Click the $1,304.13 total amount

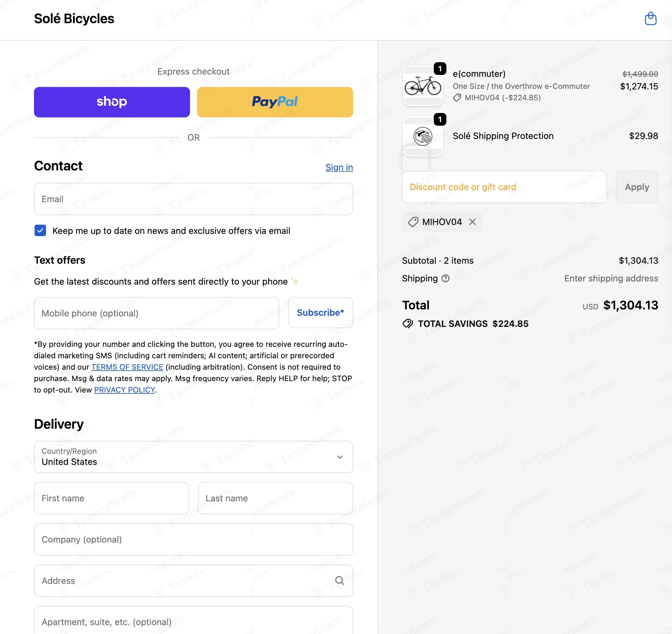pyautogui.click(x=631, y=305)
